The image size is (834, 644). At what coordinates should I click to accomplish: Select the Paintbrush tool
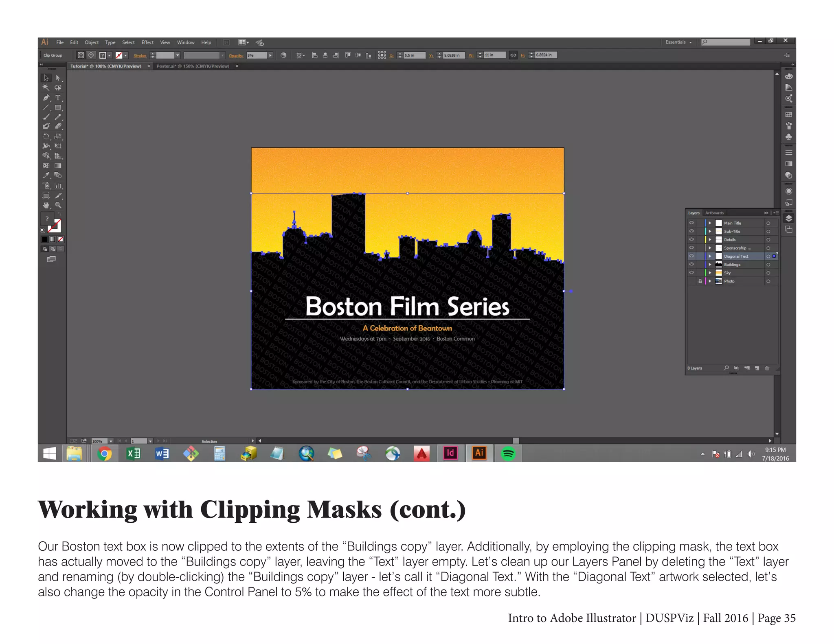(x=46, y=117)
